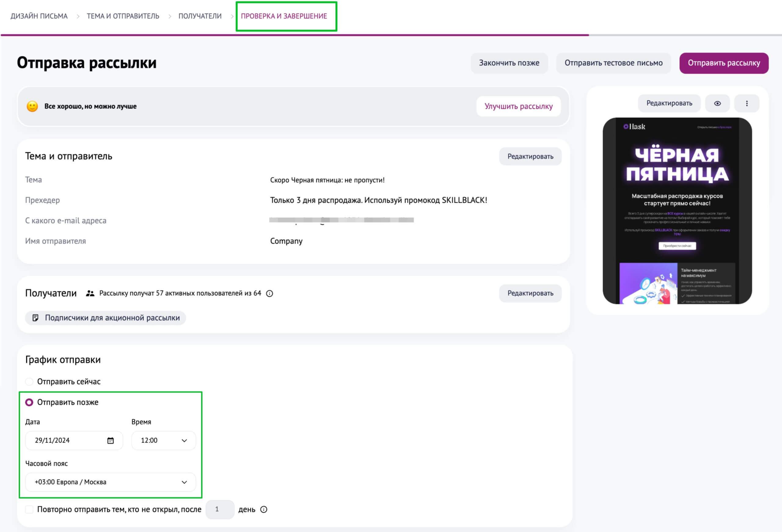
Task: Click the recipients people icon
Action: [90, 293]
